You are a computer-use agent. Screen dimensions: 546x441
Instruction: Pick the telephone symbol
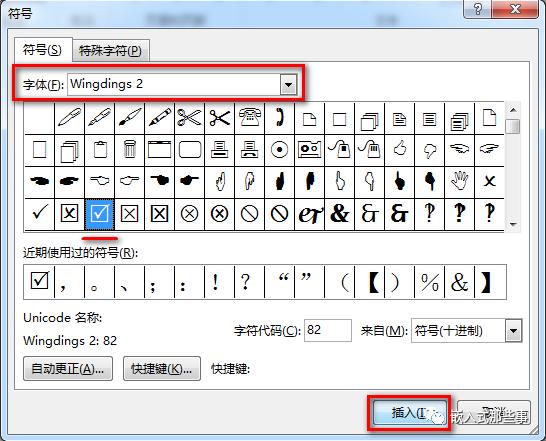point(250,118)
